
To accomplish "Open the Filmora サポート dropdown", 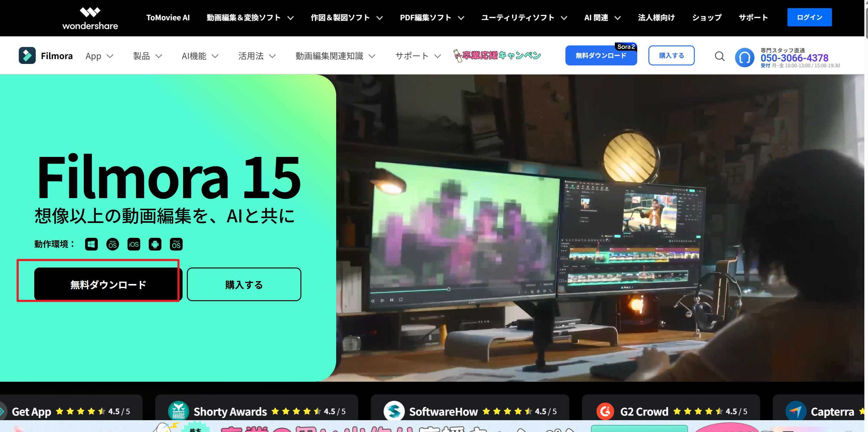I will (418, 56).
